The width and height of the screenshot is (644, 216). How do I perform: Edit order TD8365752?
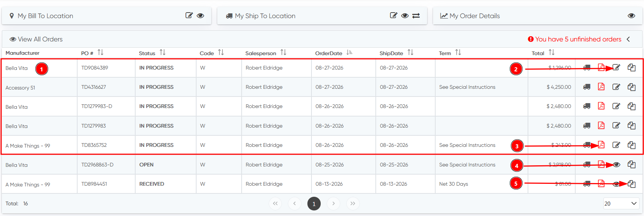pyautogui.click(x=616, y=145)
